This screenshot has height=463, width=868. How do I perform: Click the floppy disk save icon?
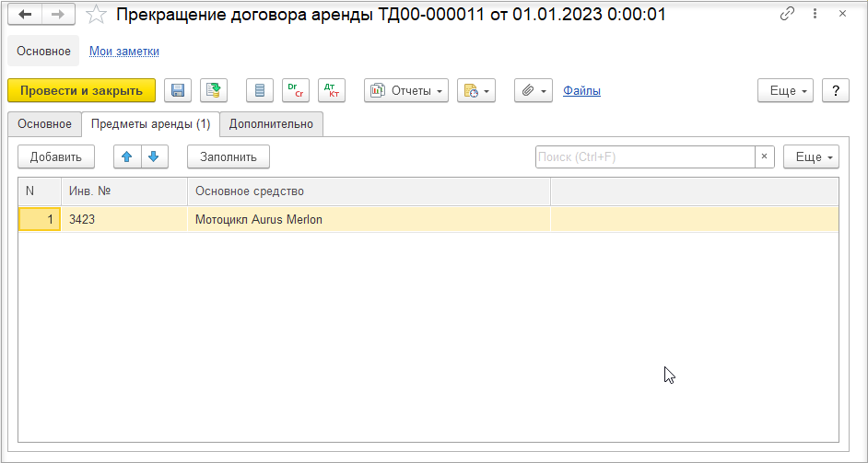coord(178,91)
